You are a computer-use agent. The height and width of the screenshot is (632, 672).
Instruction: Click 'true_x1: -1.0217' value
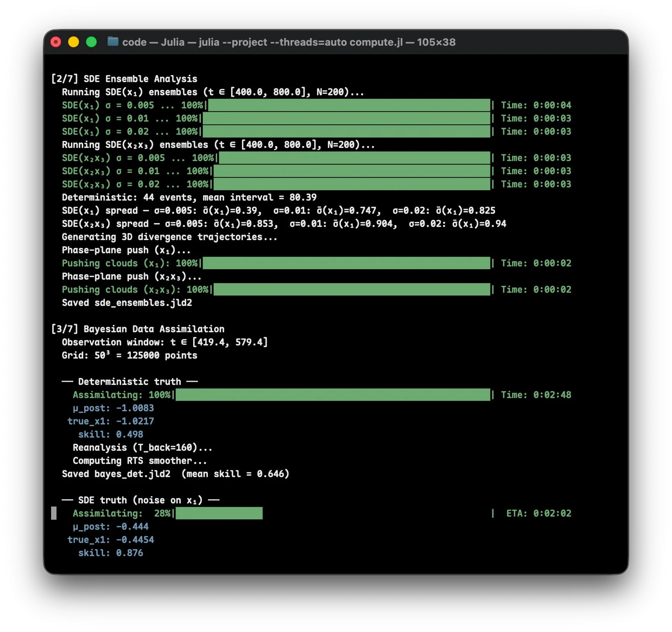coord(111,421)
